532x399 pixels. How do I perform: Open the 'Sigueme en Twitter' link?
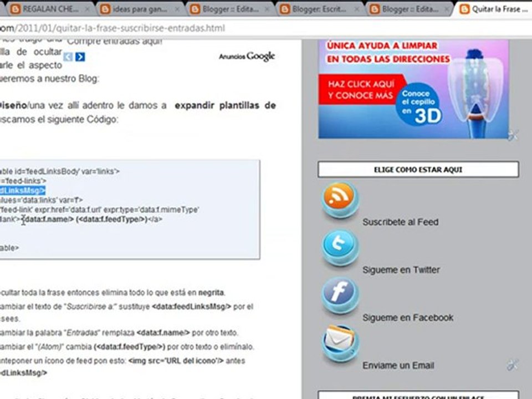point(401,270)
